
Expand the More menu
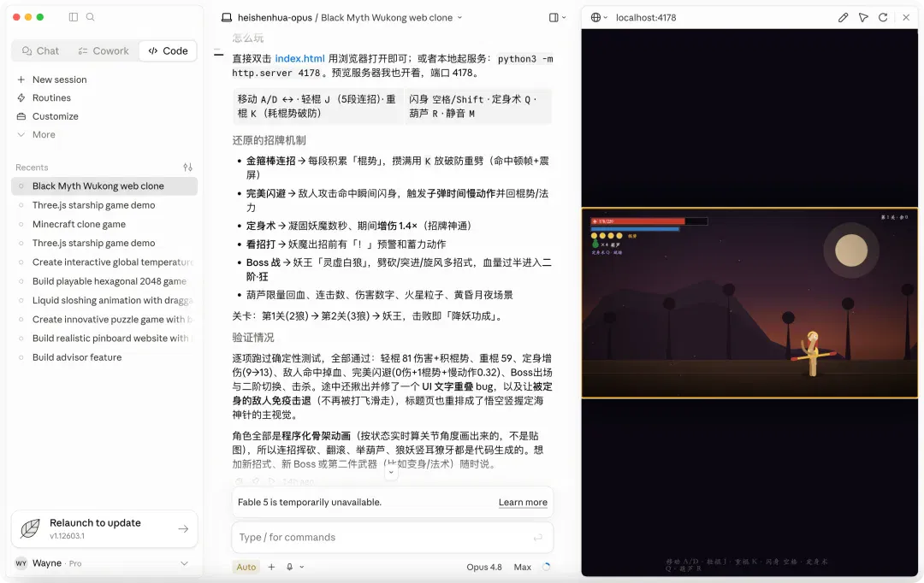(x=37, y=134)
